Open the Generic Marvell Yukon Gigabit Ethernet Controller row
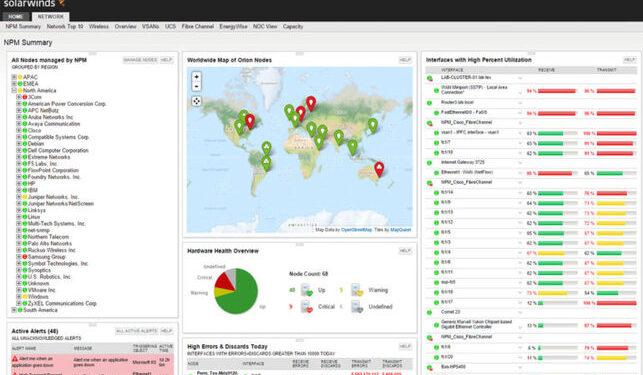The image size is (643, 375). (x=531, y=325)
